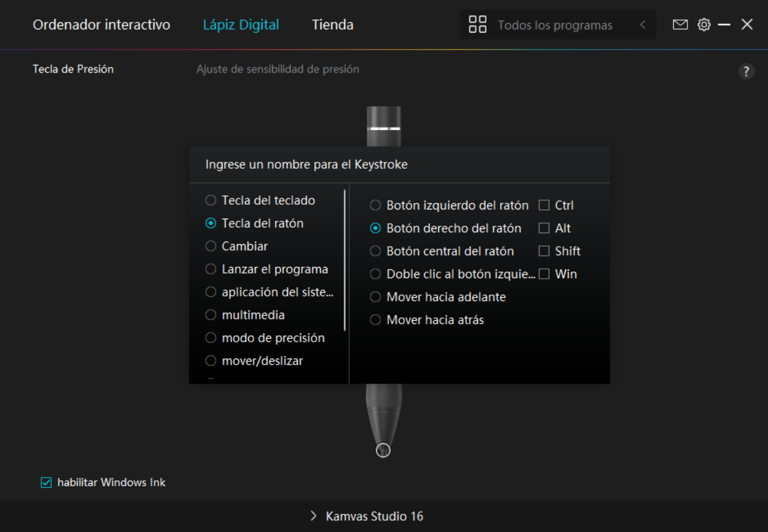Click the pen side button at top
The image size is (768, 532).
coord(384,128)
